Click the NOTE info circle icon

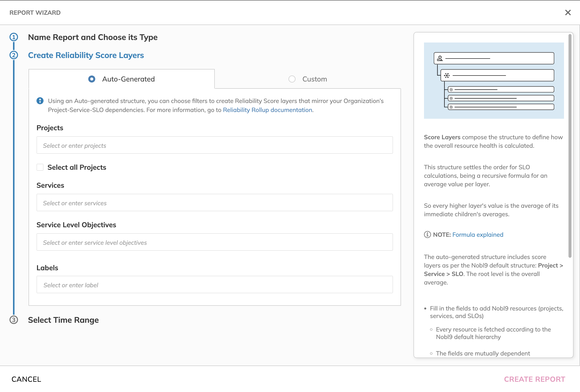click(427, 234)
